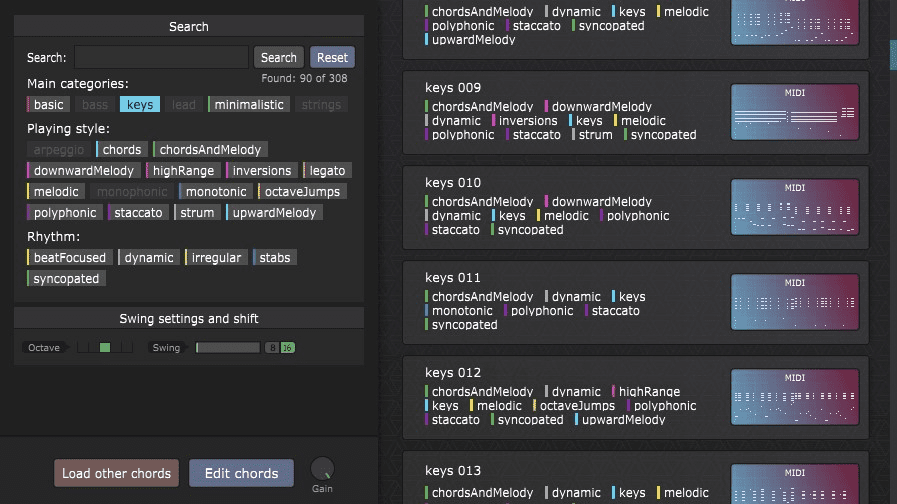Set swing resolution to 8
Viewport: 897px width, 504px height.
[x=272, y=347]
